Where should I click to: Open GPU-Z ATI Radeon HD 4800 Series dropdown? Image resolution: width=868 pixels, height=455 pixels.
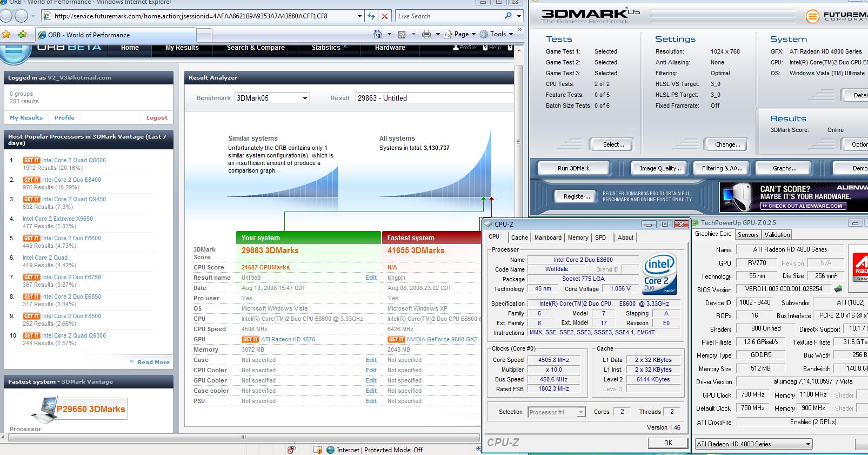[753, 444]
